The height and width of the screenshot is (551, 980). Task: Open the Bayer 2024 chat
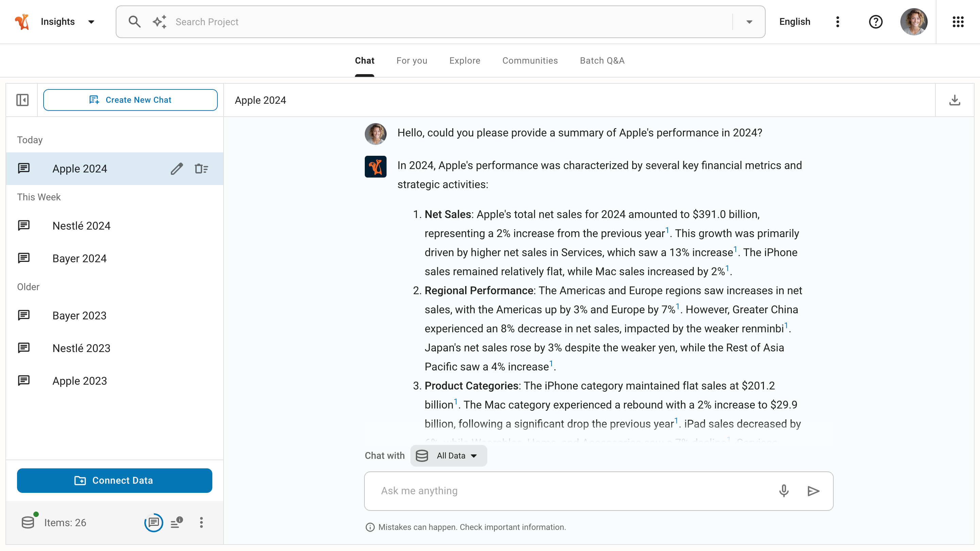pyautogui.click(x=115, y=258)
